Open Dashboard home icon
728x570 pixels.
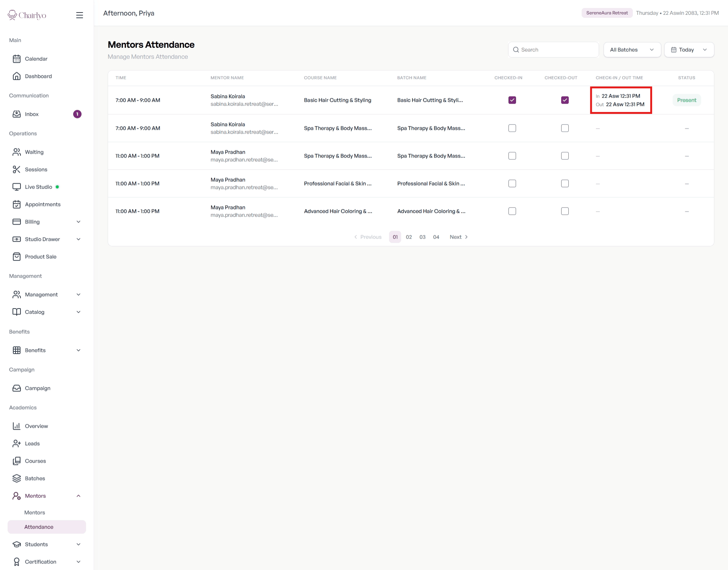(x=17, y=76)
